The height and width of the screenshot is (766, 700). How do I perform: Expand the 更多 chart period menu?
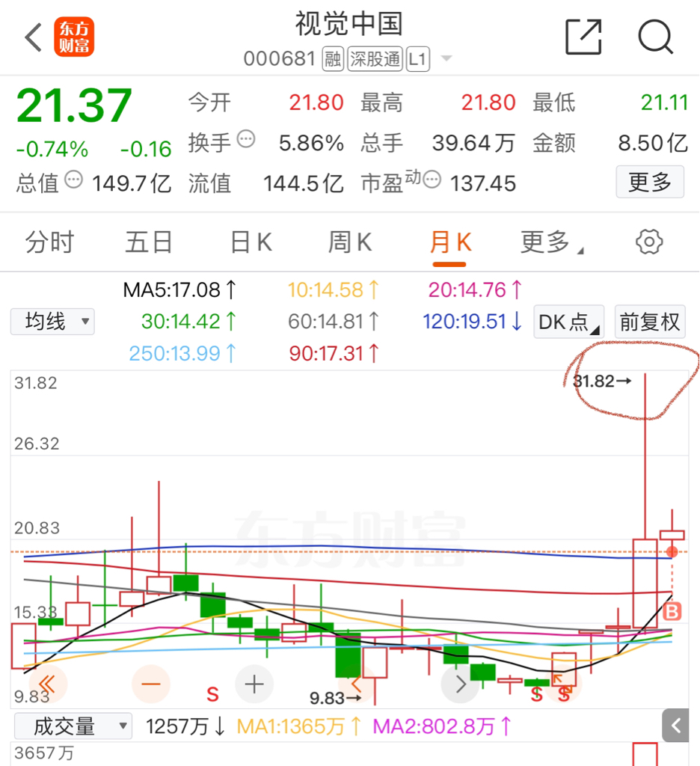(x=551, y=242)
